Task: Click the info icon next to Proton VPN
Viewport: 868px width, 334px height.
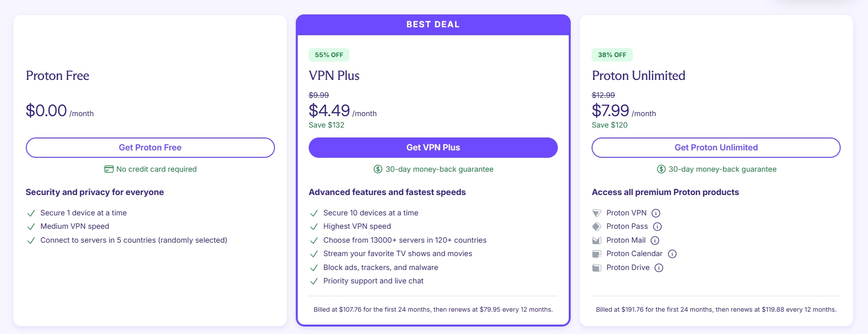Action: (656, 213)
